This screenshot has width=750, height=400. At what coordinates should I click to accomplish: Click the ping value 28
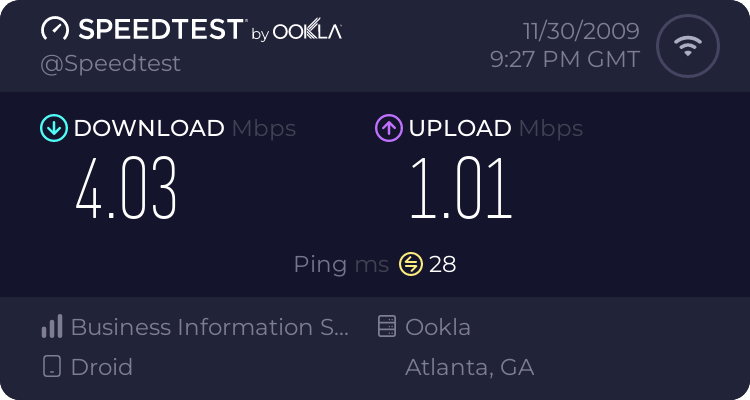(442, 265)
